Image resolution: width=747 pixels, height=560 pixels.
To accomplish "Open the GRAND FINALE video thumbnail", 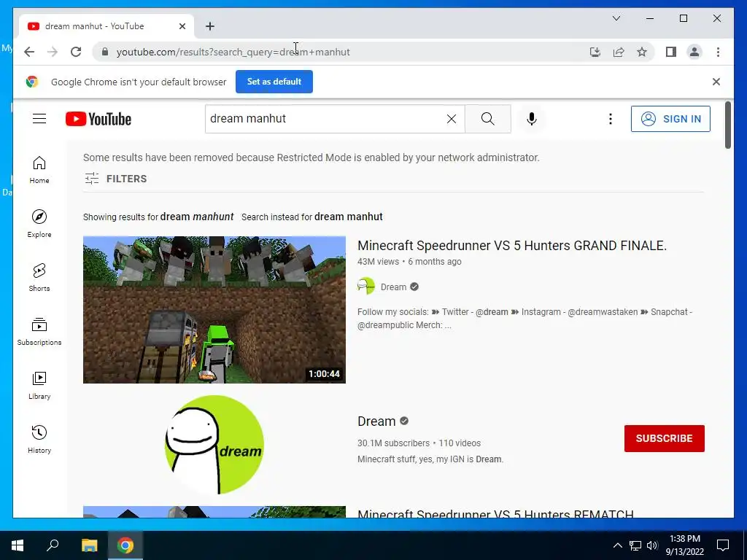I will pyautogui.click(x=214, y=309).
